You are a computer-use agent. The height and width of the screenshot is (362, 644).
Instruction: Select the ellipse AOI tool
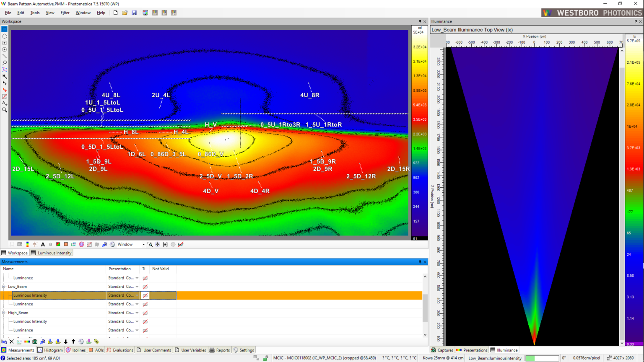(x=5, y=36)
